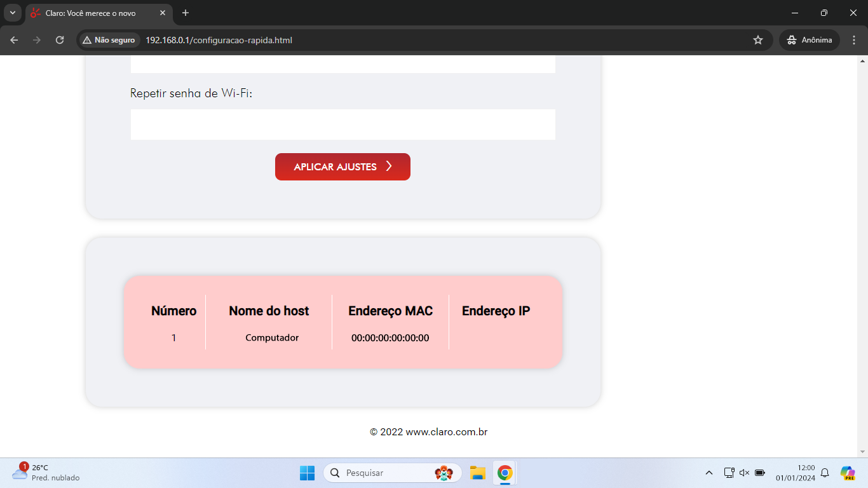
Task: Open the weather widget showing 26°C
Action: [46, 473]
